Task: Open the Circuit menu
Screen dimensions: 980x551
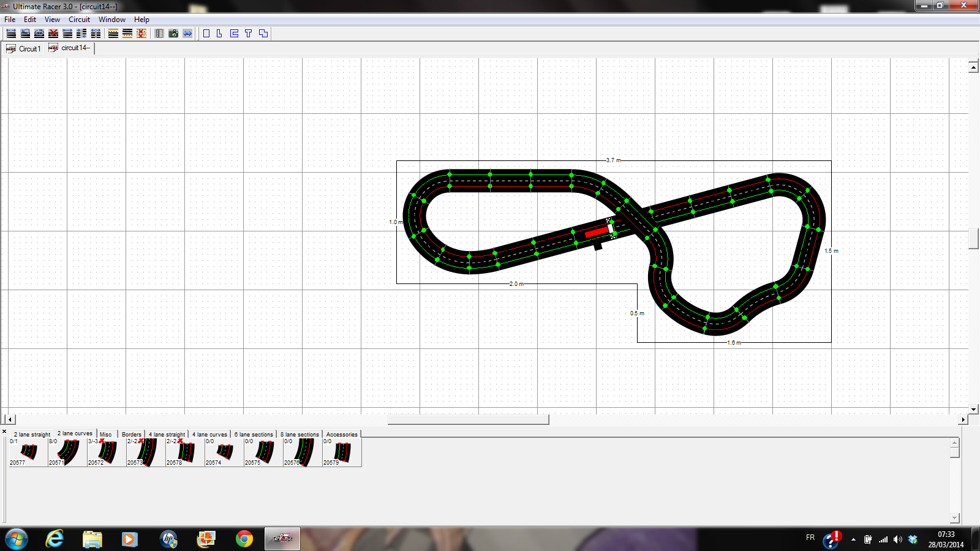Action: pos(79,20)
